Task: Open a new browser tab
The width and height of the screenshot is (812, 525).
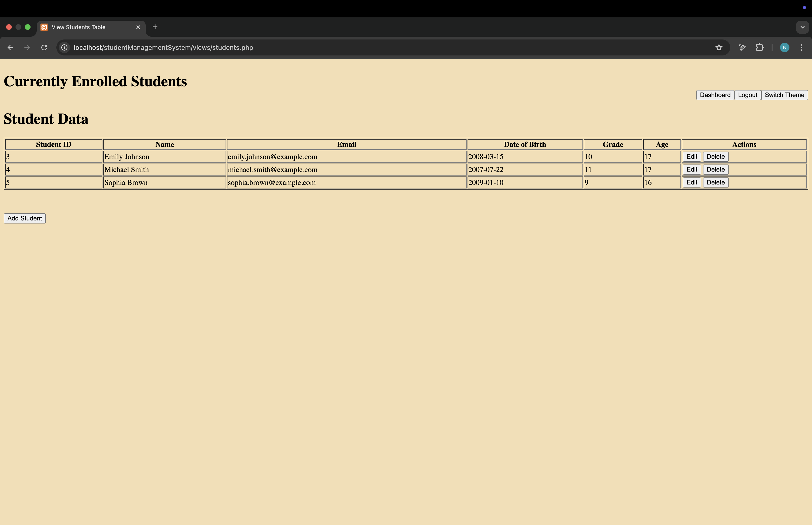Action: [x=155, y=27]
